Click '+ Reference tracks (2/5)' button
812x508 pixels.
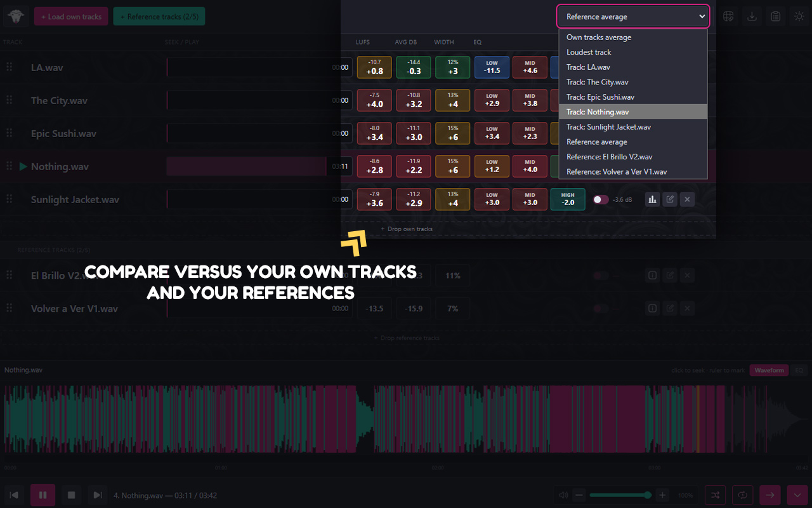point(159,17)
